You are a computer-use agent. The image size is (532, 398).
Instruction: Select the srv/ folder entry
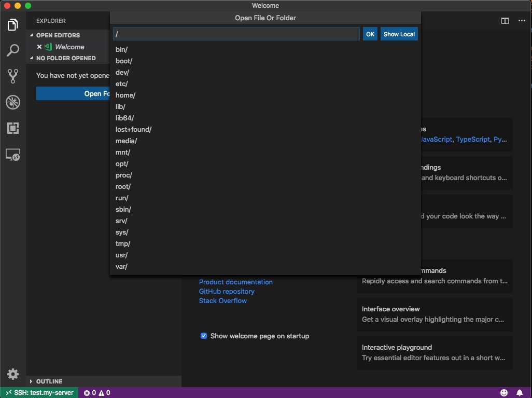(x=265, y=221)
